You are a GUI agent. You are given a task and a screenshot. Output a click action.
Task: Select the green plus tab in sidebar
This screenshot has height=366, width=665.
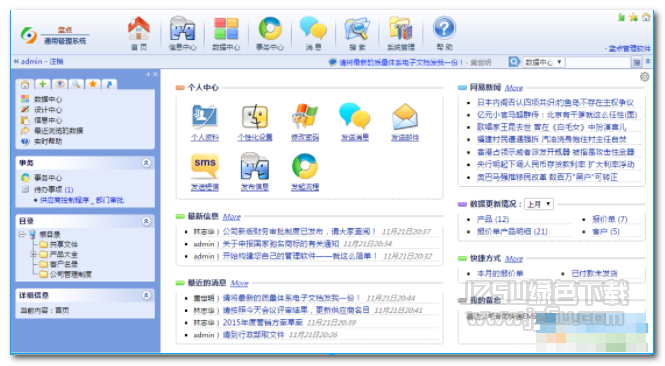[42, 84]
